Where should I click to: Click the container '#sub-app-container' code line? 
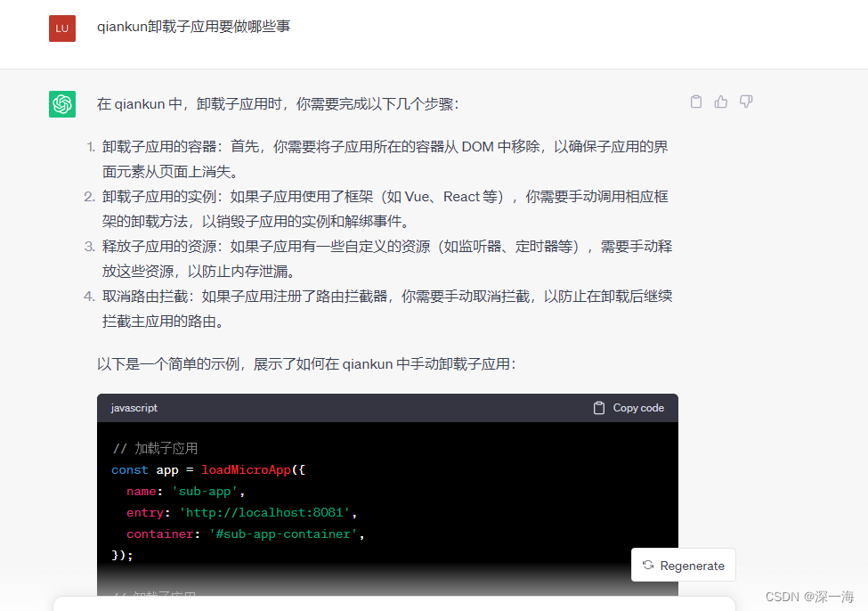pyautogui.click(x=245, y=534)
